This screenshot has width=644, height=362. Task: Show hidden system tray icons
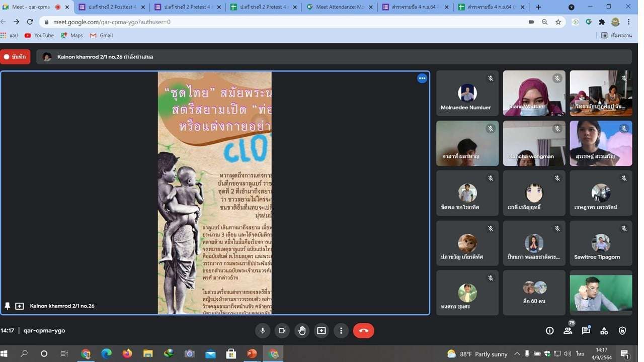tap(517, 354)
